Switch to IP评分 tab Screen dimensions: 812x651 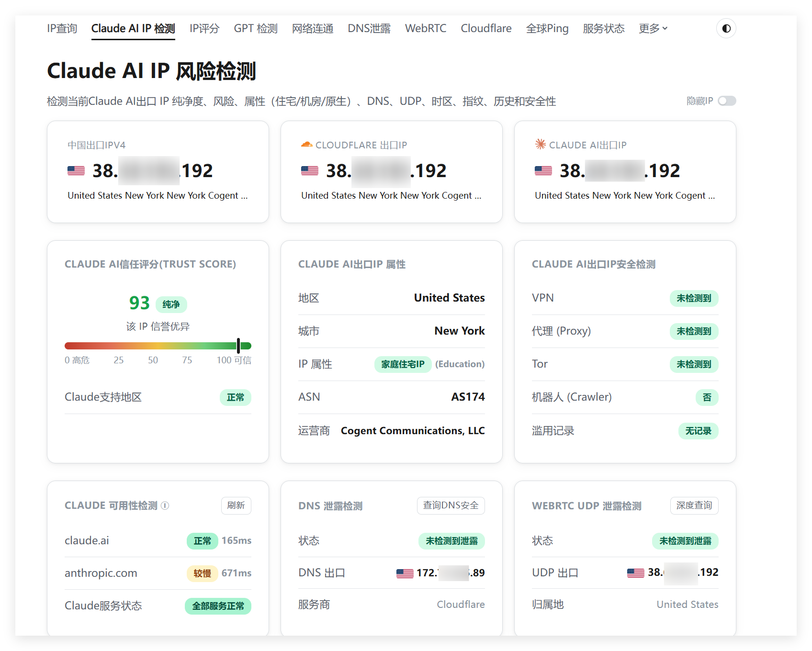click(204, 29)
